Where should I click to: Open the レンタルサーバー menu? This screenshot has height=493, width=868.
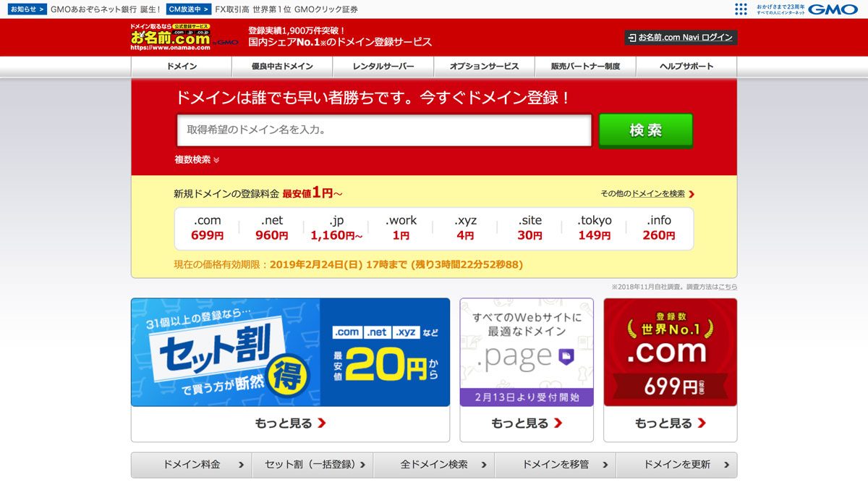[383, 66]
